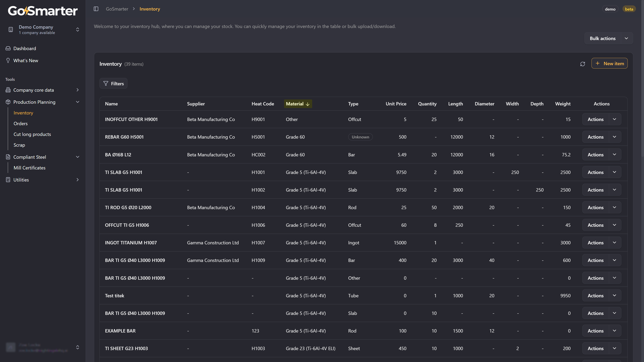Open the Demo Company switcher
Viewport: 644px width, 362px height.
[43, 29]
